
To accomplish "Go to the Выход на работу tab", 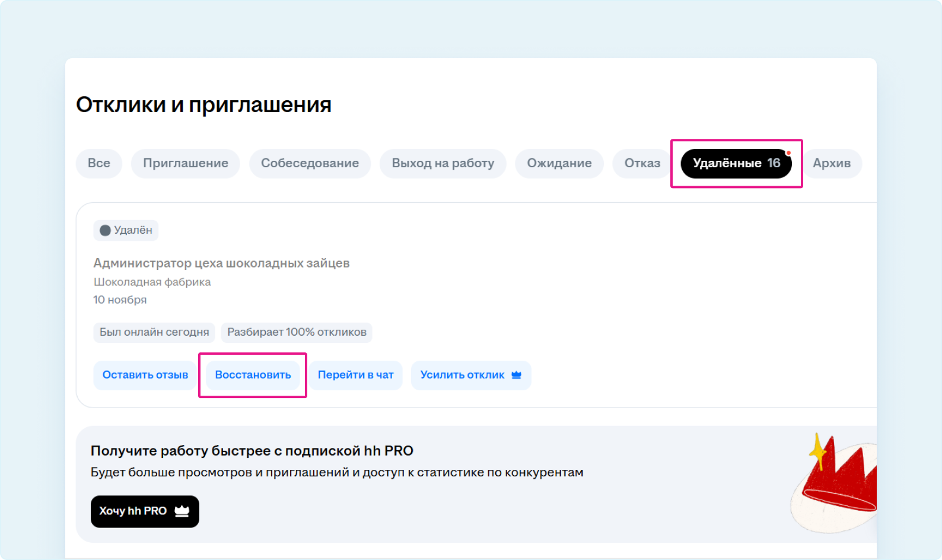I will (x=443, y=163).
